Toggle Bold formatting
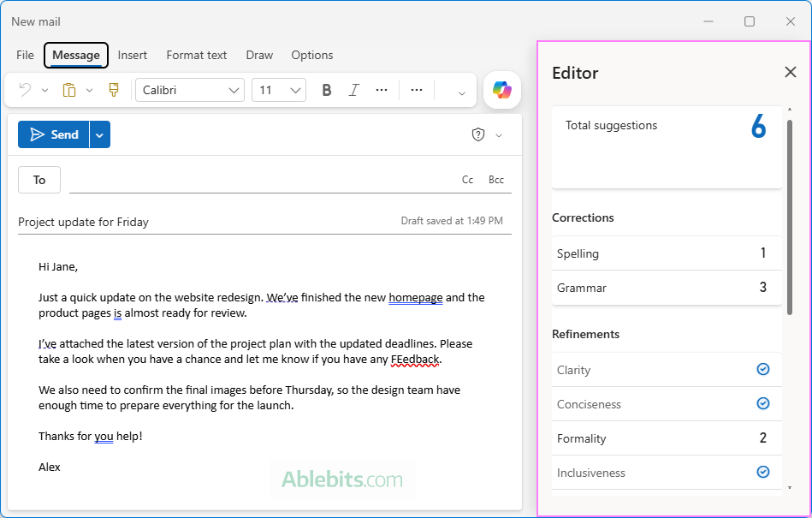Image resolution: width=812 pixels, height=518 pixels. pos(326,90)
